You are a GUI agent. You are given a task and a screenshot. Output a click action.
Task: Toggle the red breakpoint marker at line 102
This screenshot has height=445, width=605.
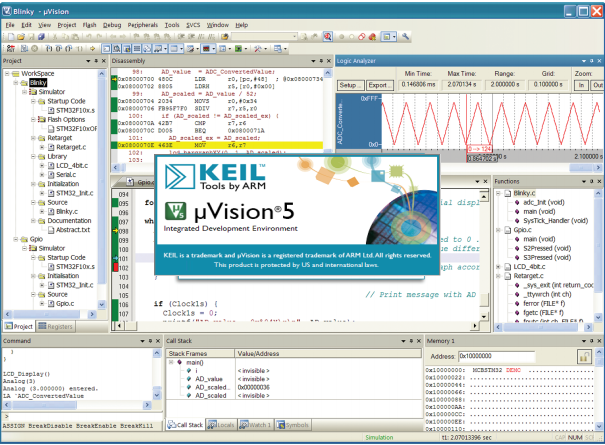115,267
